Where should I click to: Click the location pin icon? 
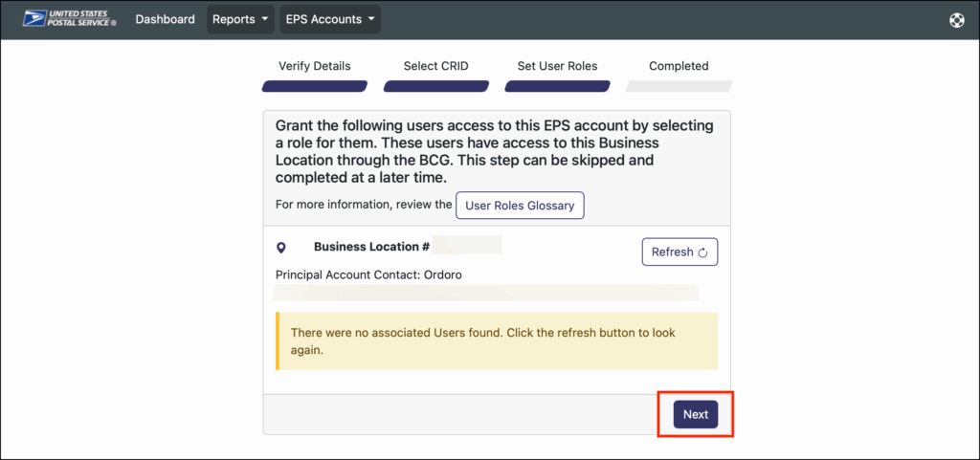click(x=280, y=248)
